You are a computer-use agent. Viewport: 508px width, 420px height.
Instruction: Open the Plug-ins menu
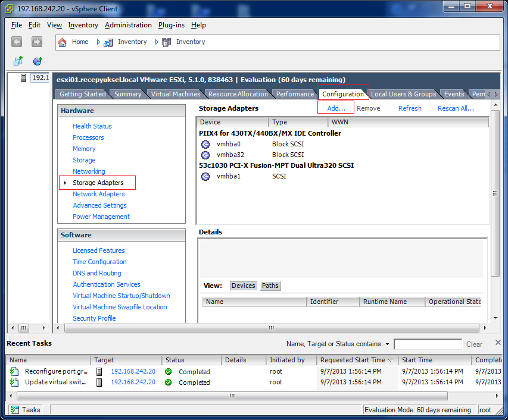[x=172, y=25]
